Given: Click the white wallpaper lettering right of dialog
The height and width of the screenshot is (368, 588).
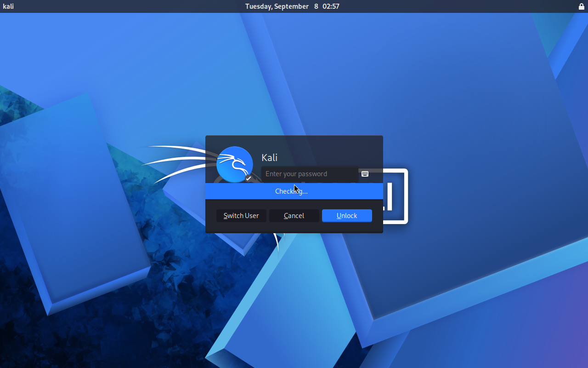Looking at the screenshot, I should [396, 196].
